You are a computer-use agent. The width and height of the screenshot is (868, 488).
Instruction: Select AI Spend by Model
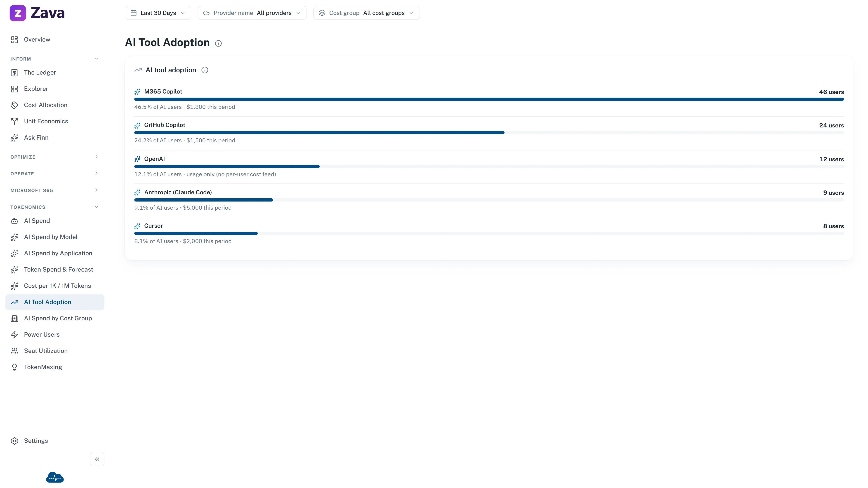55,237
